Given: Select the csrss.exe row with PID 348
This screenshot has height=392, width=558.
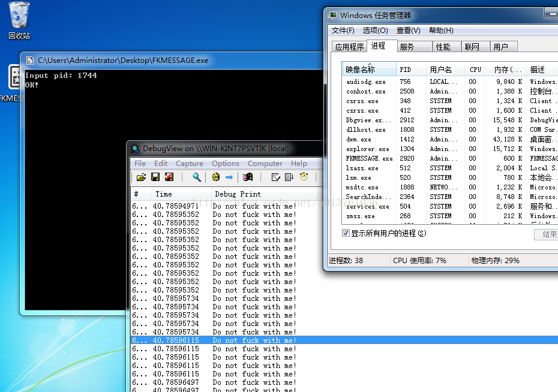Looking at the screenshot, I should click(450, 101).
